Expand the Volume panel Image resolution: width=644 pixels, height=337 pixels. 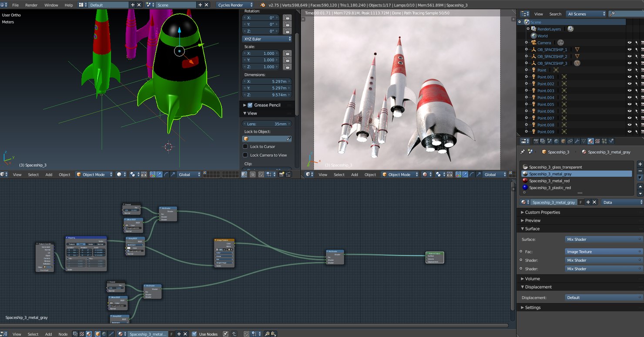point(532,279)
